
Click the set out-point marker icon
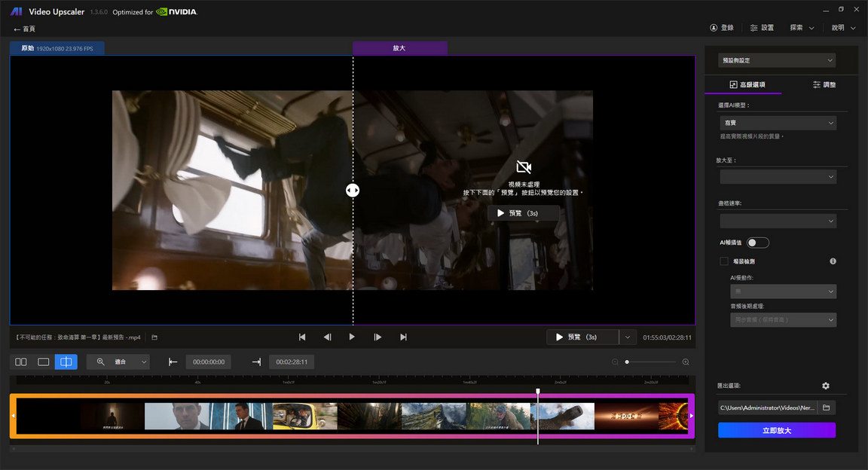[x=256, y=362]
